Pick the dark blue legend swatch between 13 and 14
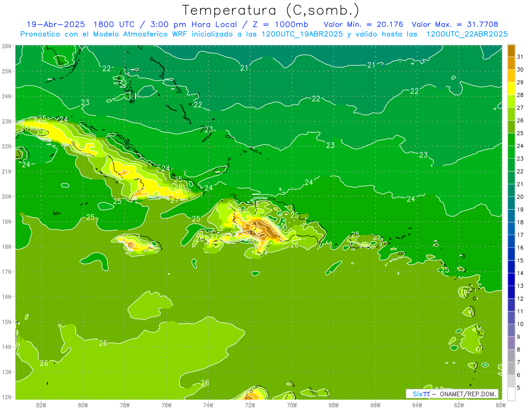This screenshot has height=411, width=532. coord(511,279)
